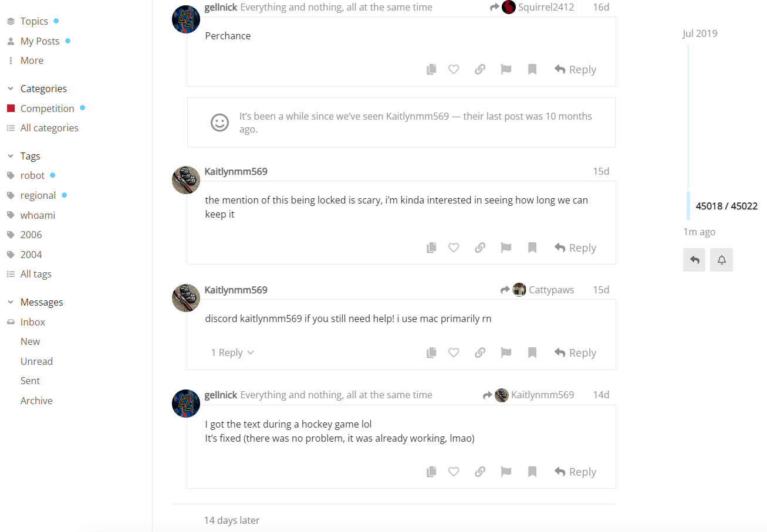Bookmark the "locked is scary" post

pos(532,248)
